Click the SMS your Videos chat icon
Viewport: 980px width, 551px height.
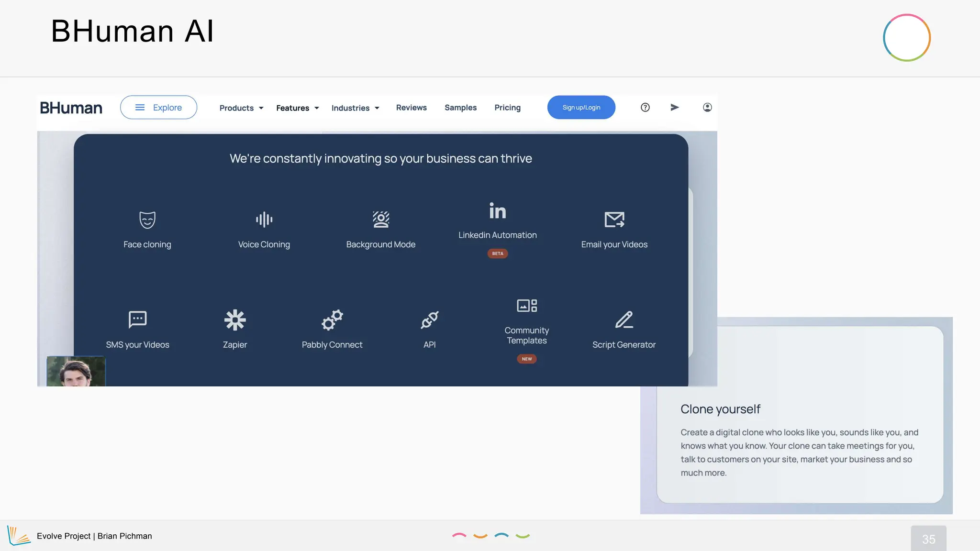point(138,320)
